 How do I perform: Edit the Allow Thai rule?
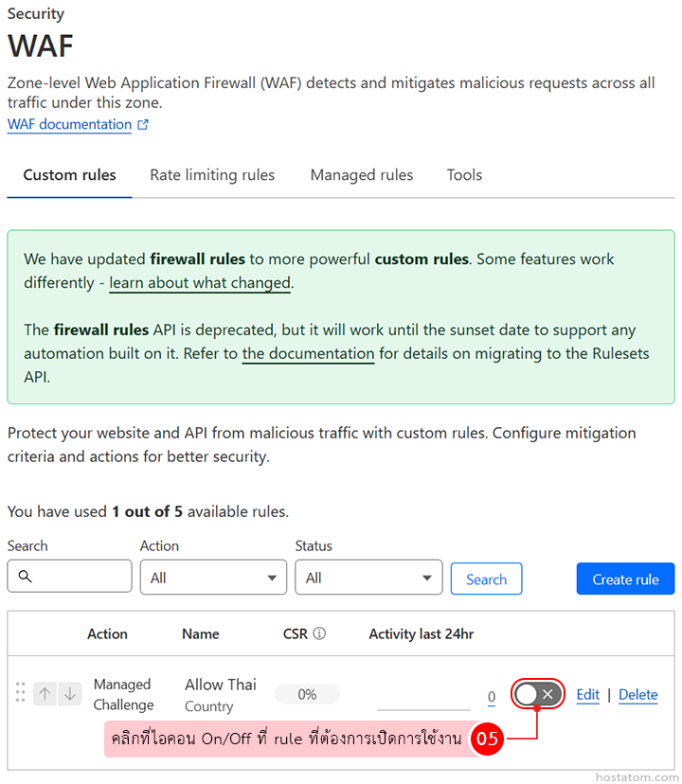587,695
